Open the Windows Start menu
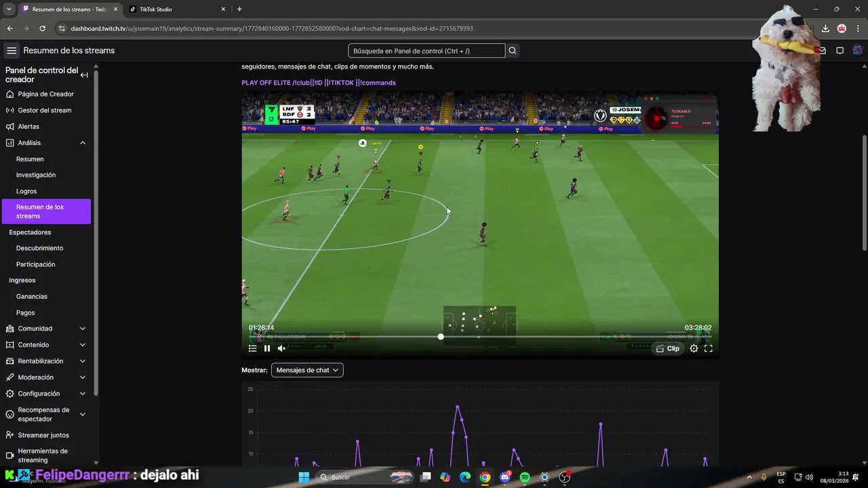Image resolution: width=868 pixels, height=488 pixels. 304,477
